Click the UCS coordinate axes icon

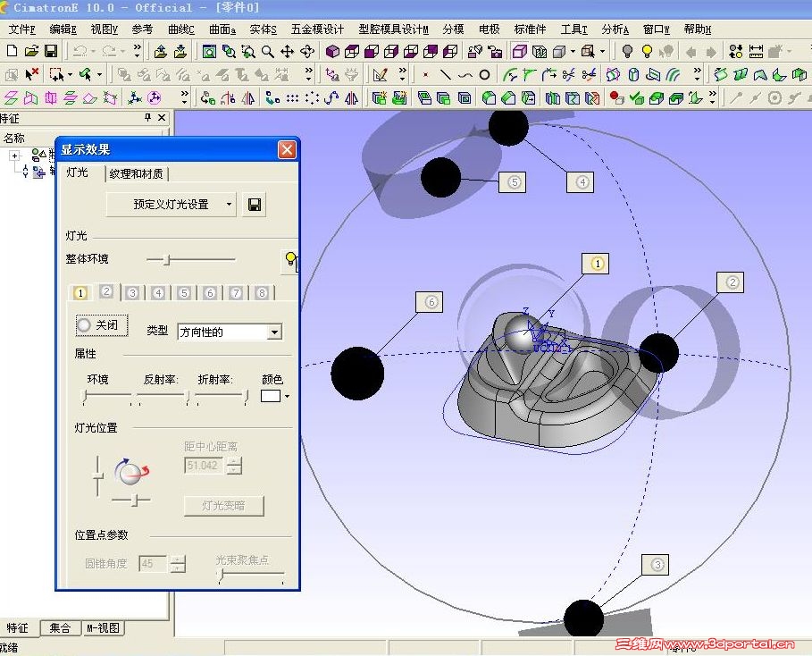point(135,97)
